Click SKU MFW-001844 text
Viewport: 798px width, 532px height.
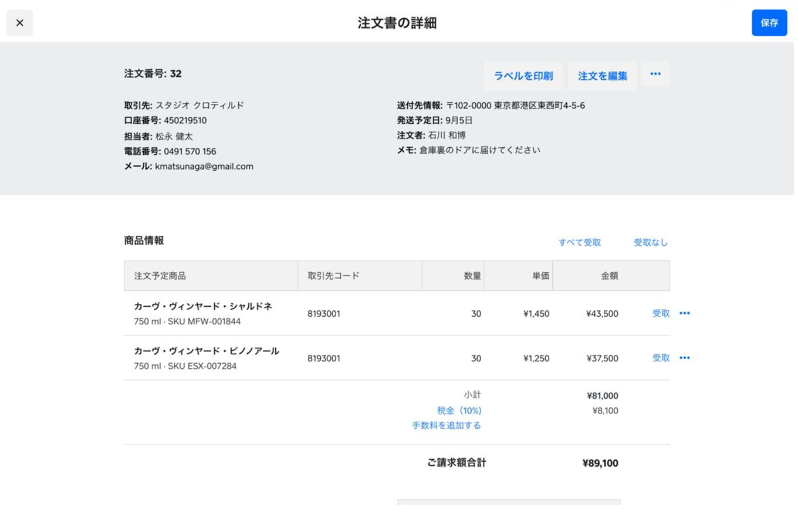click(204, 321)
